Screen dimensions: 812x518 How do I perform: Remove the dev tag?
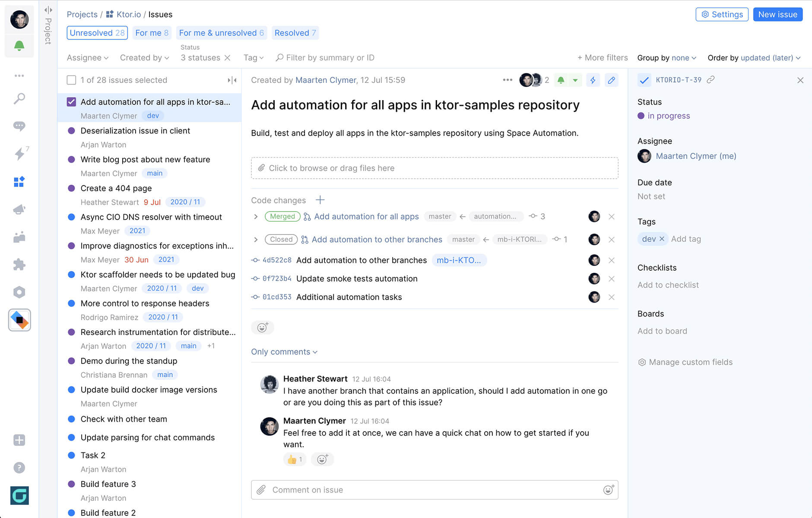662,239
